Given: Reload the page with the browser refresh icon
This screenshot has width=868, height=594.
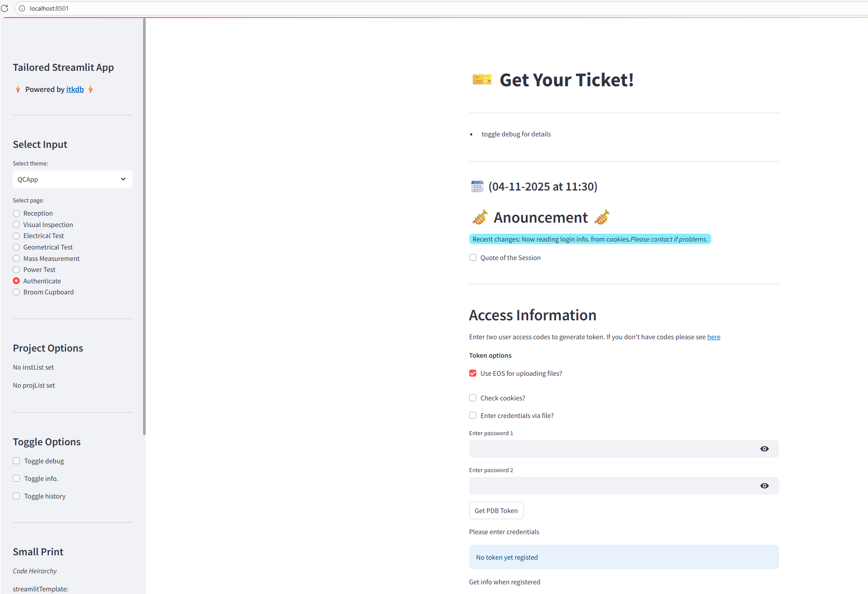Looking at the screenshot, I should [5, 8].
